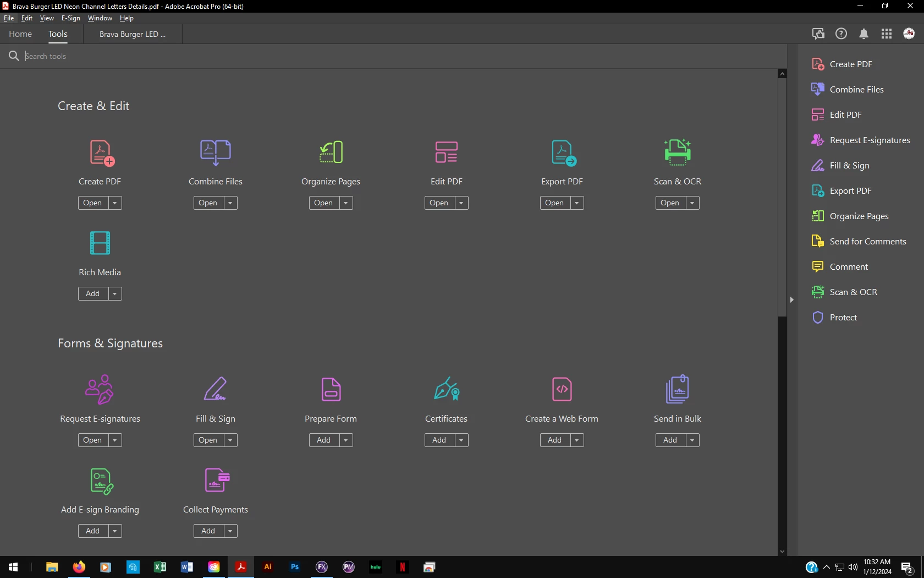
Task: Click Open button under Fill & Sign
Action: tap(208, 440)
